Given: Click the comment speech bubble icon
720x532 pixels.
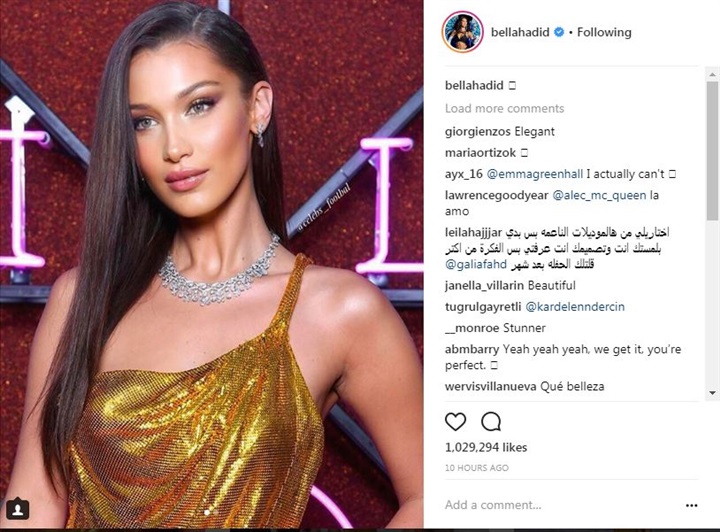Looking at the screenshot, I should [491, 421].
